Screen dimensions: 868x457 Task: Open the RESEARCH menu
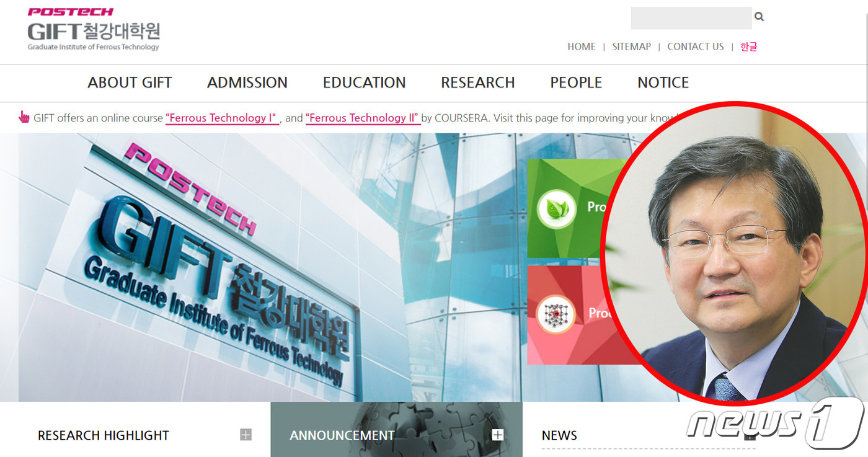point(477,82)
